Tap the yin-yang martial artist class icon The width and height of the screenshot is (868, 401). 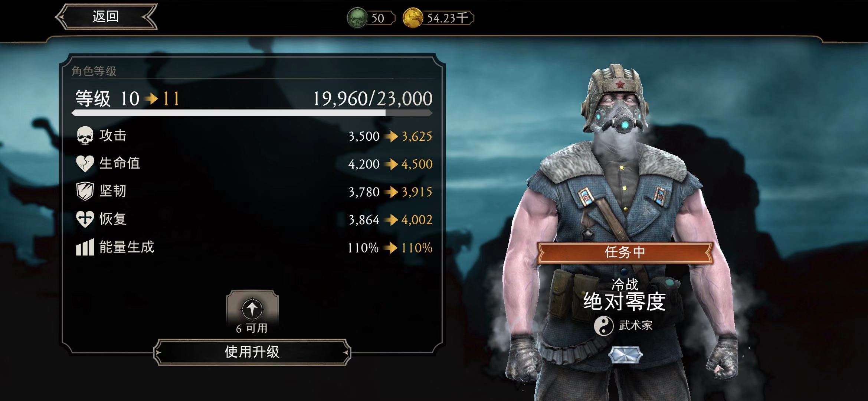click(604, 326)
